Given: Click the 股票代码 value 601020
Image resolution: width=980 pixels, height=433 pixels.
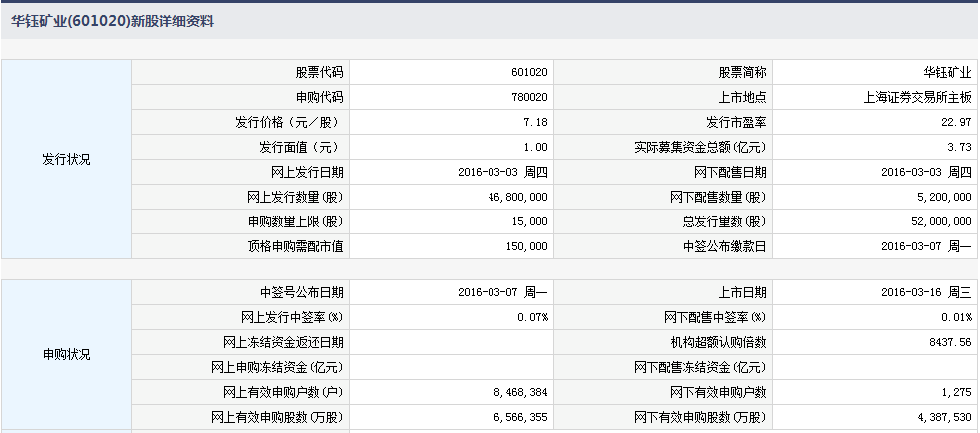Looking at the screenshot, I should pos(528,73).
